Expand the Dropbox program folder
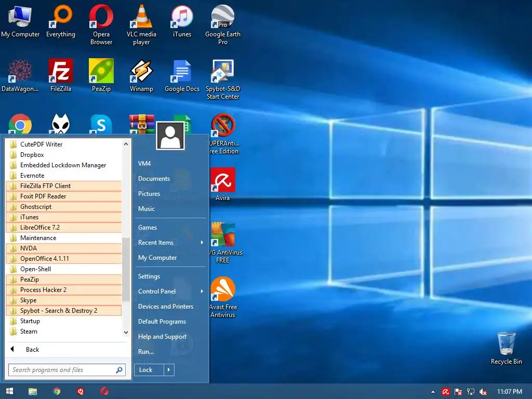The width and height of the screenshot is (532, 399). (64, 155)
